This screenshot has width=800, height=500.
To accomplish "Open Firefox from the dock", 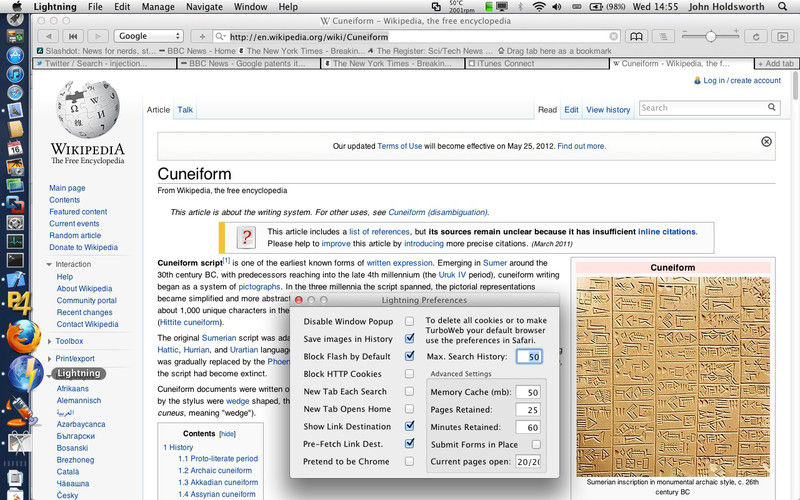I will tap(22, 337).
